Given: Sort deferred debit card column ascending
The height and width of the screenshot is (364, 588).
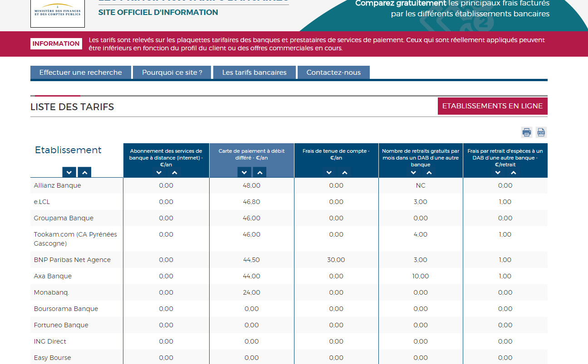Looking at the screenshot, I should (260, 172).
